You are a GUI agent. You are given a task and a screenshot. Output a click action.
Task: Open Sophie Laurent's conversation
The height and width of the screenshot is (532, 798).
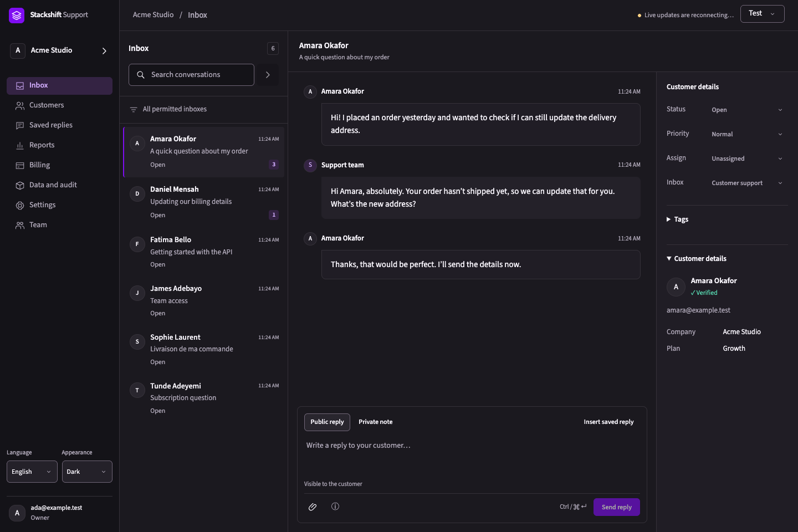tap(204, 350)
